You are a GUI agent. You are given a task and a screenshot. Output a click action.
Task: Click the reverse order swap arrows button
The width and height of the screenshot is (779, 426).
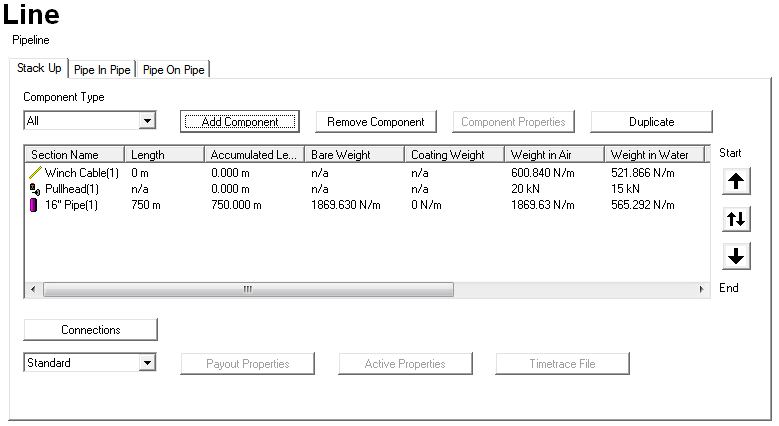coord(736,219)
